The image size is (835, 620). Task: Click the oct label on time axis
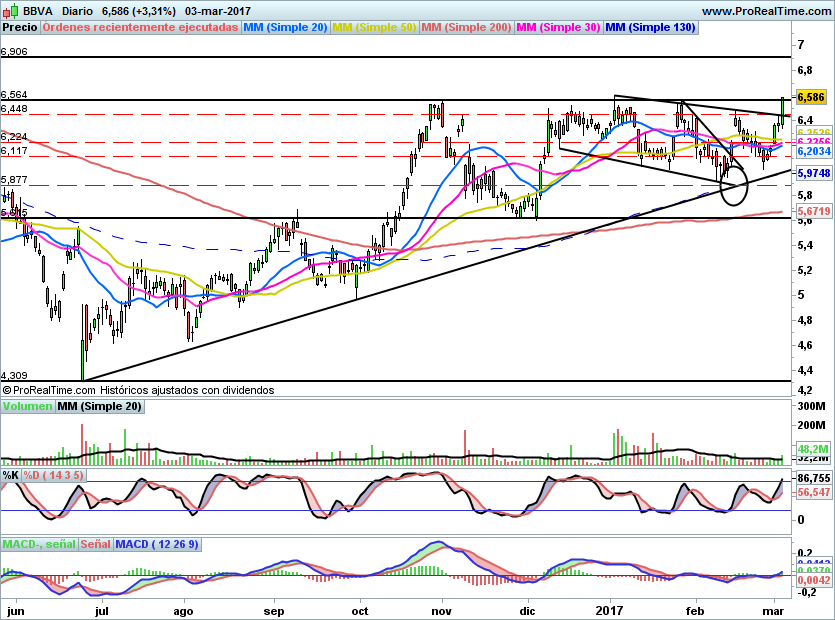click(x=360, y=610)
